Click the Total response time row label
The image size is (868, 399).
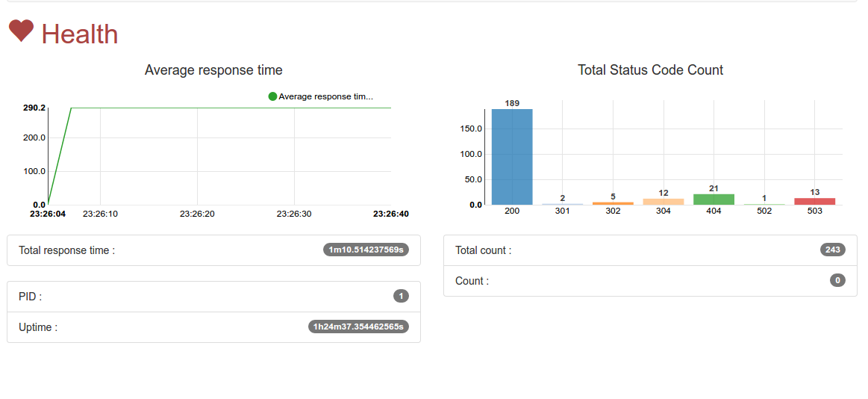tap(67, 250)
